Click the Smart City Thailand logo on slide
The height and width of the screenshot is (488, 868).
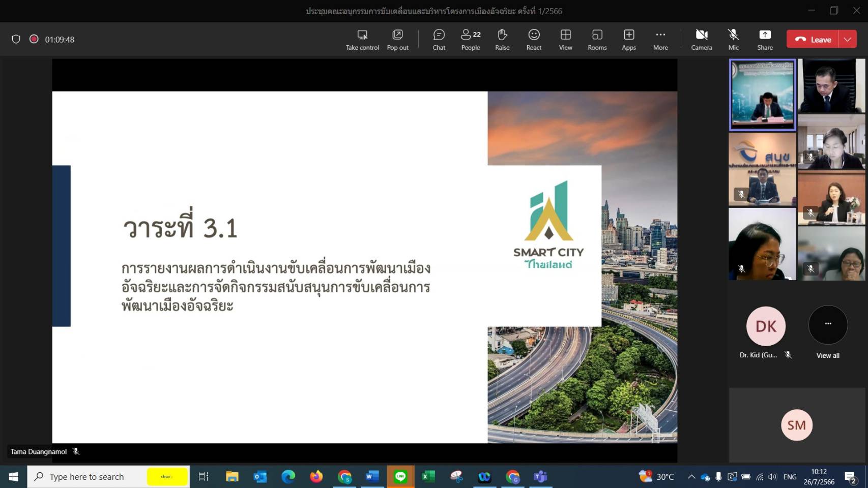pos(548,225)
